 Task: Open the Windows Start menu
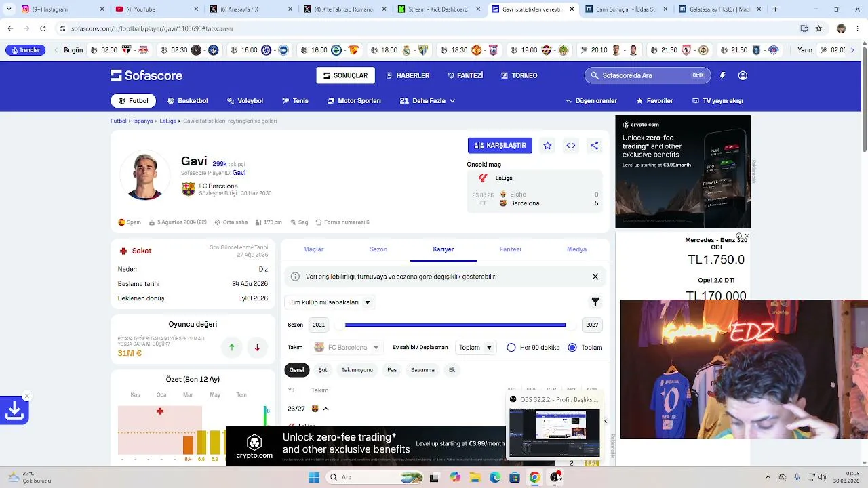[x=314, y=477]
